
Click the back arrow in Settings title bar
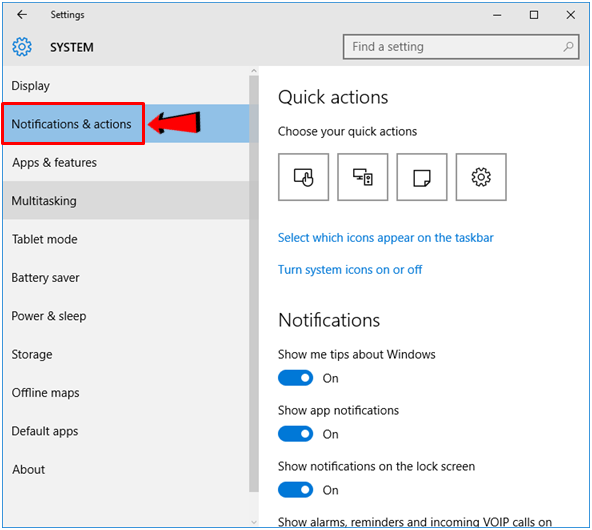[x=22, y=15]
